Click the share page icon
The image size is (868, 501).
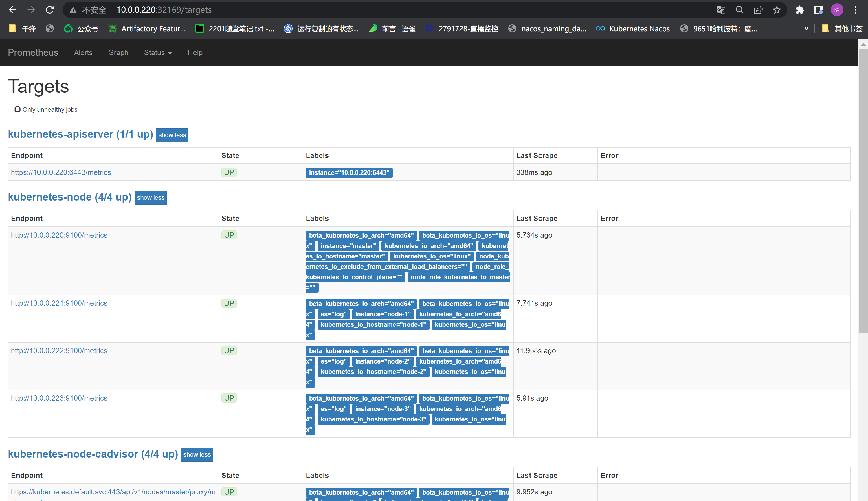tap(758, 10)
